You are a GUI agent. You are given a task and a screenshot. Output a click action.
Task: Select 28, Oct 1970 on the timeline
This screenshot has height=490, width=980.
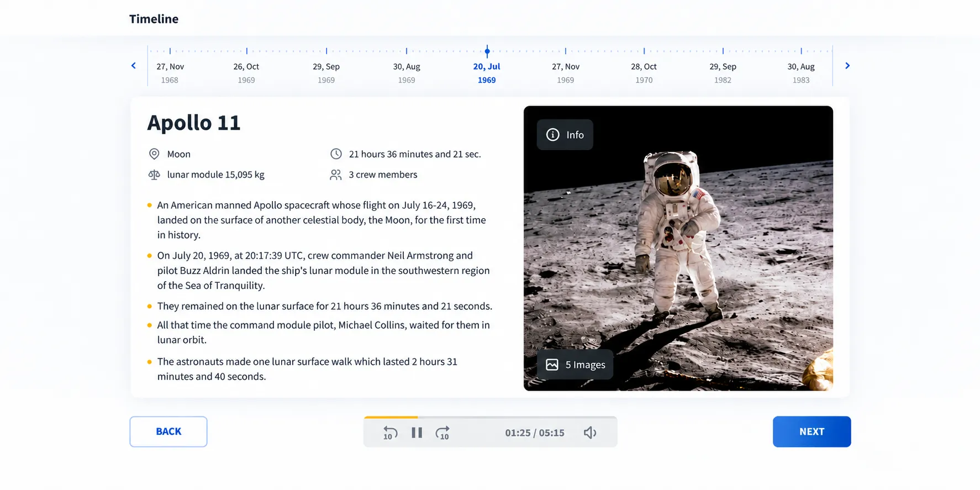pyautogui.click(x=644, y=73)
